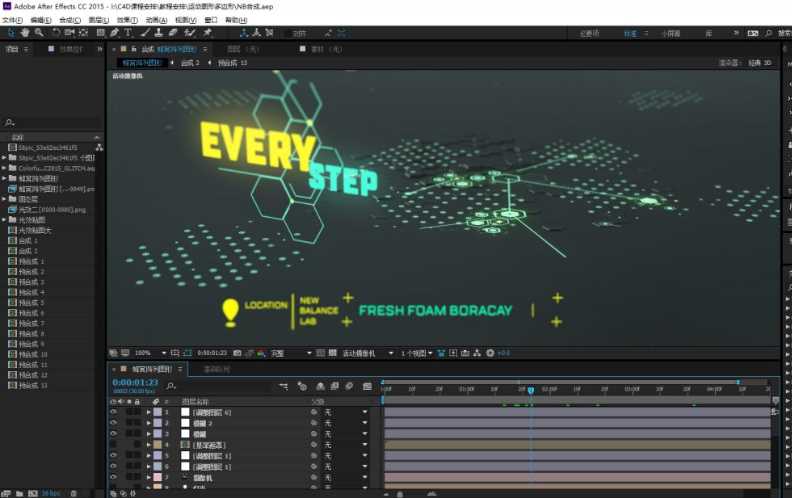Expand layer 7 properties triangle
The image size is (792, 498).
tap(148, 477)
